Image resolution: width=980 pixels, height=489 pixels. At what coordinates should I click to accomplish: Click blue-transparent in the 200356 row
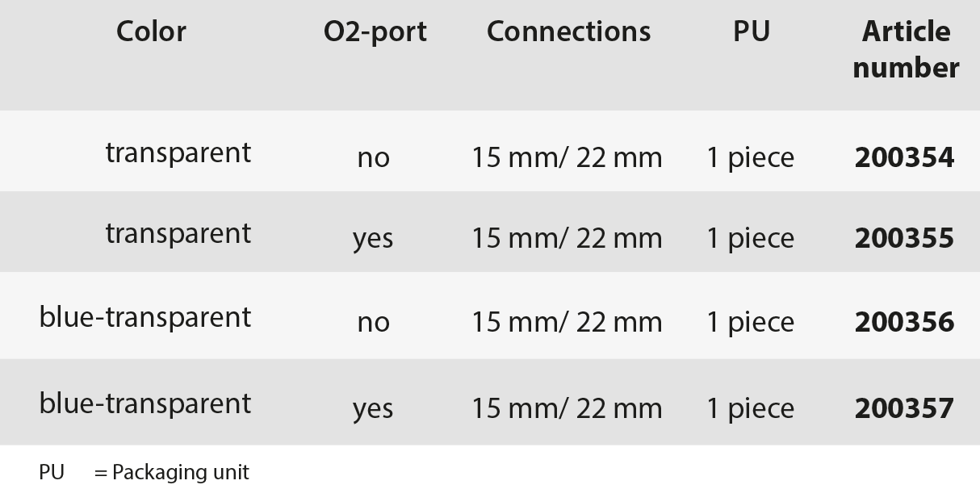point(145,318)
